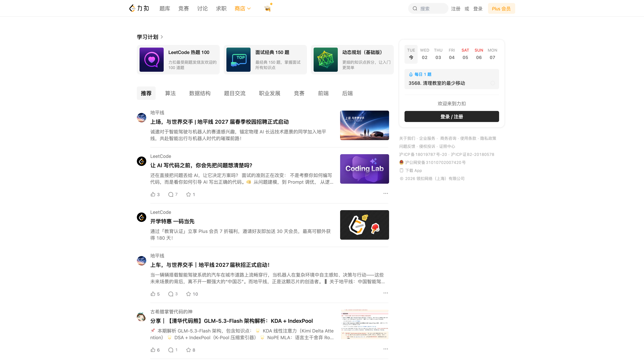Select WED 02 in the calendar strip
This screenshot has width=644, height=362.
click(x=424, y=54)
